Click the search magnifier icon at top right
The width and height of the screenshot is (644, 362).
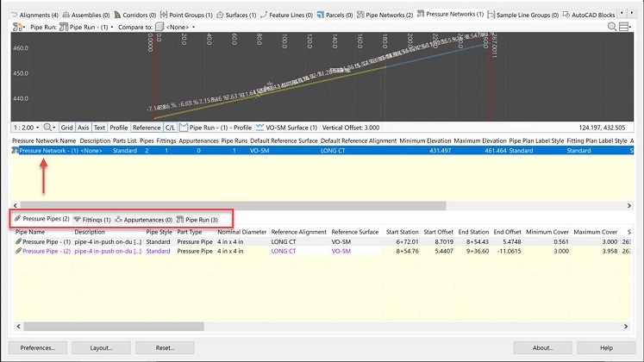tap(614, 27)
